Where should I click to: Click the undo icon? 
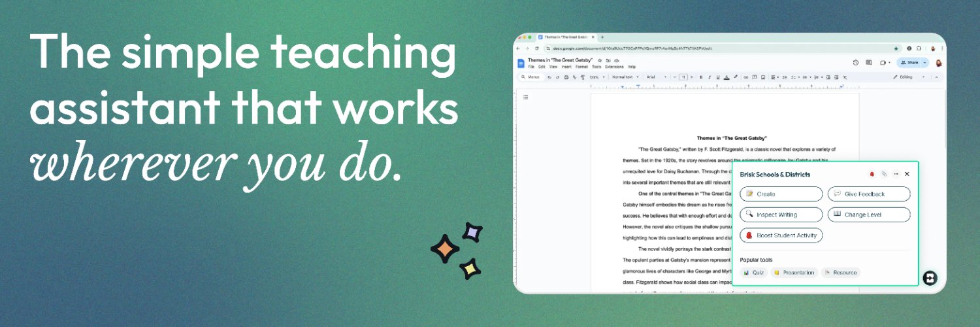[x=549, y=77]
